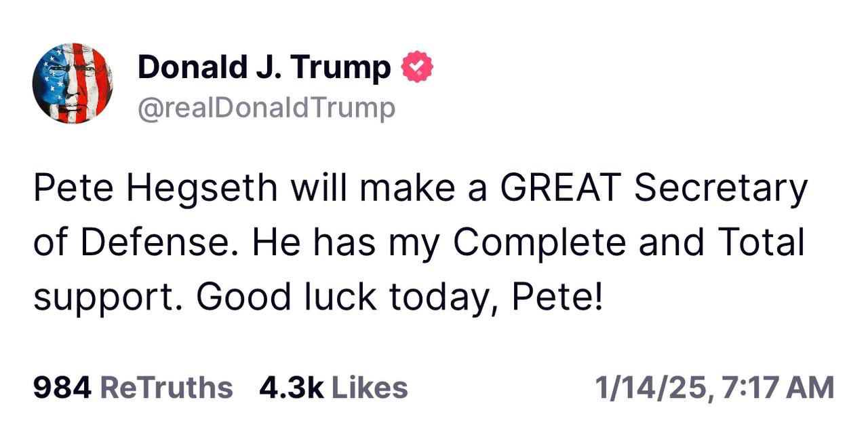Click the Donald J. Trump display name
This screenshot has height=425, width=868.
tap(264, 68)
